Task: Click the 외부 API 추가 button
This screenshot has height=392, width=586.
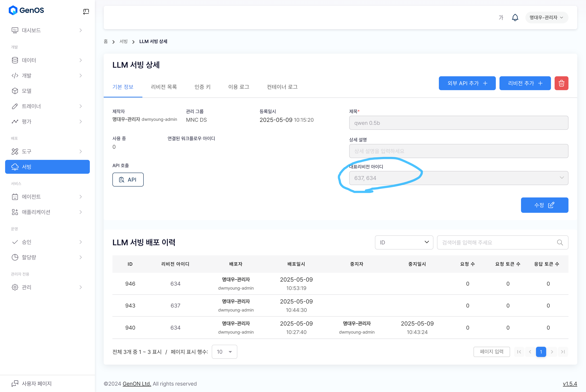Action: (467, 83)
